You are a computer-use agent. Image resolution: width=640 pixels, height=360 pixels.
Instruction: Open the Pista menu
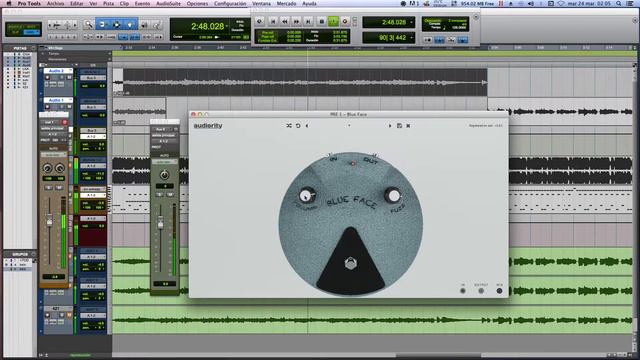(108, 3)
